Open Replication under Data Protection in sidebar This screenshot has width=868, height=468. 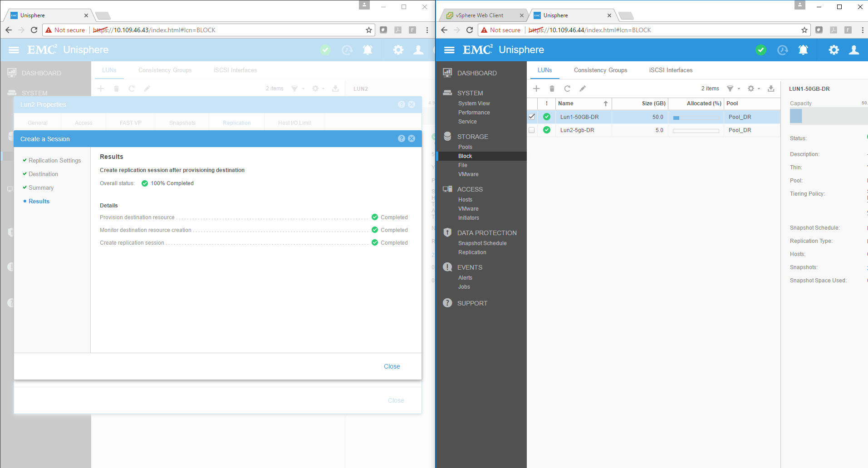(x=472, y=252)
